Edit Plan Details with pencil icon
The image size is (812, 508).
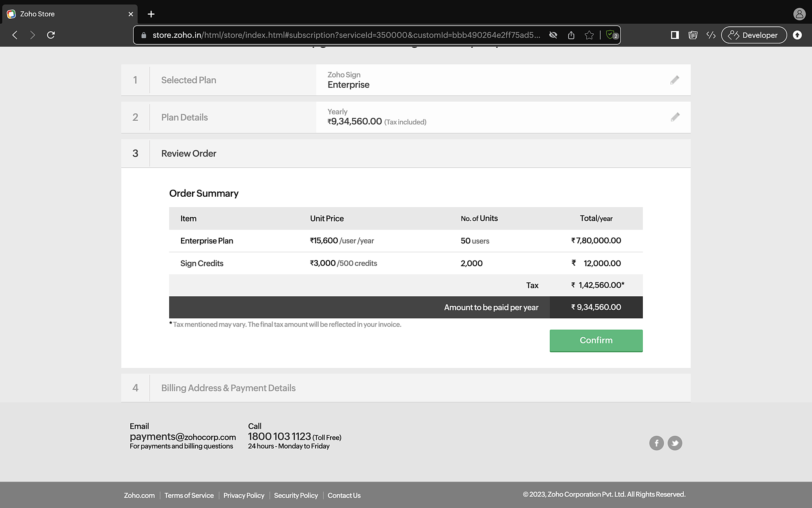tap(675, 117)
